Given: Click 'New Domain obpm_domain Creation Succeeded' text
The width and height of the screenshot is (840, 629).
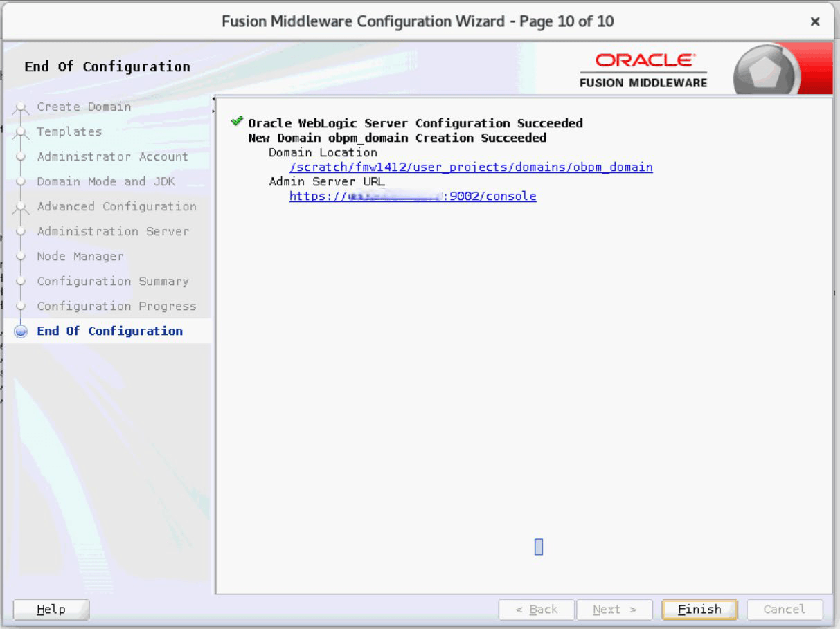Looking at the screenshot, I should point(397,138).
